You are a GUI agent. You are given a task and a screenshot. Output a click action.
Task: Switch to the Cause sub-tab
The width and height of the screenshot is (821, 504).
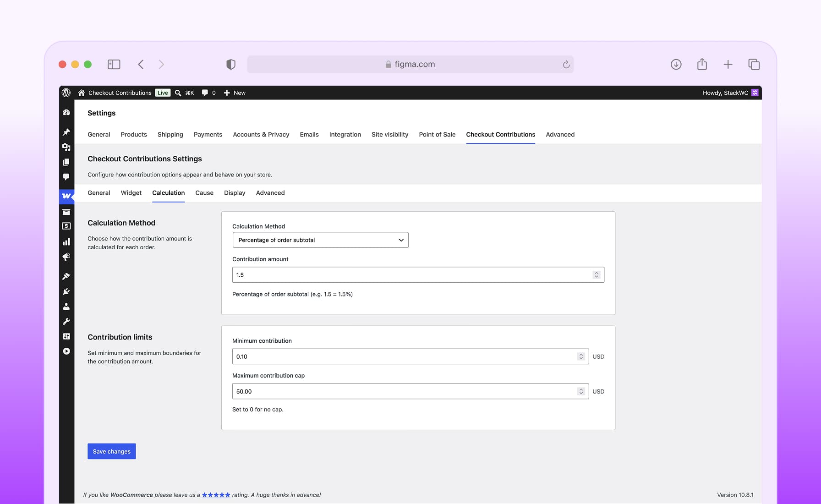(x=204, y=193)
